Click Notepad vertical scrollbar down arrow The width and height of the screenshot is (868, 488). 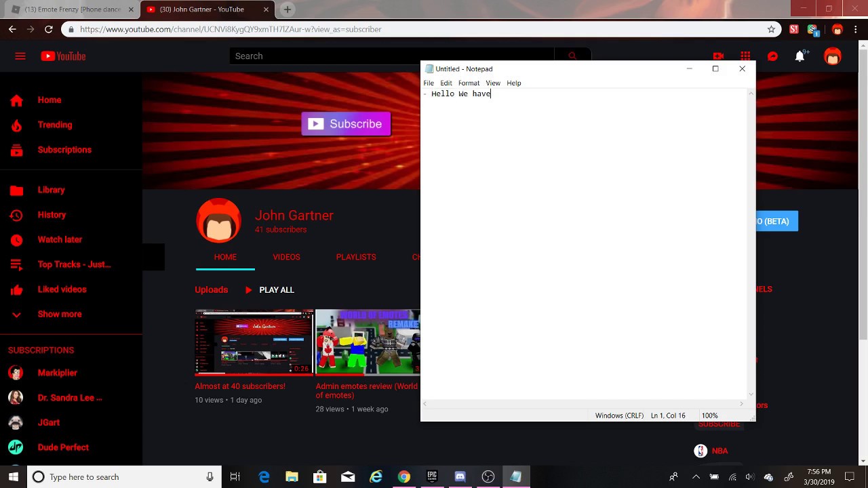coord(751,394)
